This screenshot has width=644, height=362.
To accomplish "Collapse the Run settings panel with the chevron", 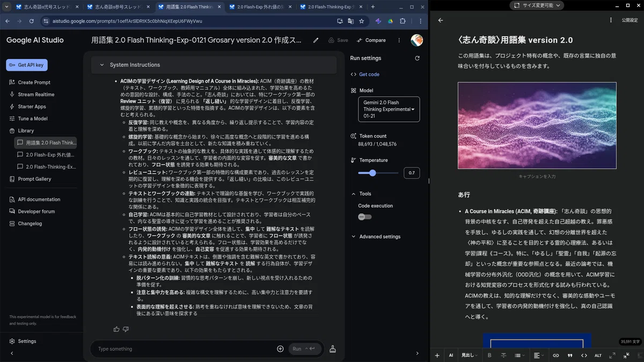I will [x=418, y=353].
